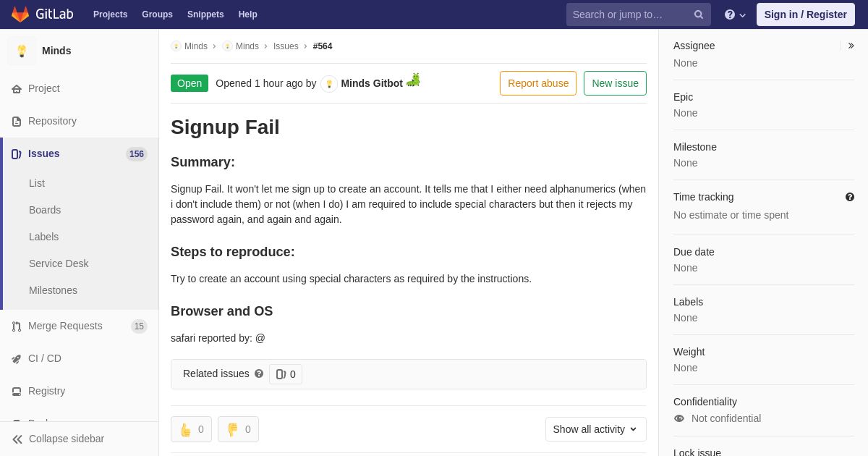Click the No estimate or time spent text
The height and width of the screenshot is (456, 868).
pos(731,215)
